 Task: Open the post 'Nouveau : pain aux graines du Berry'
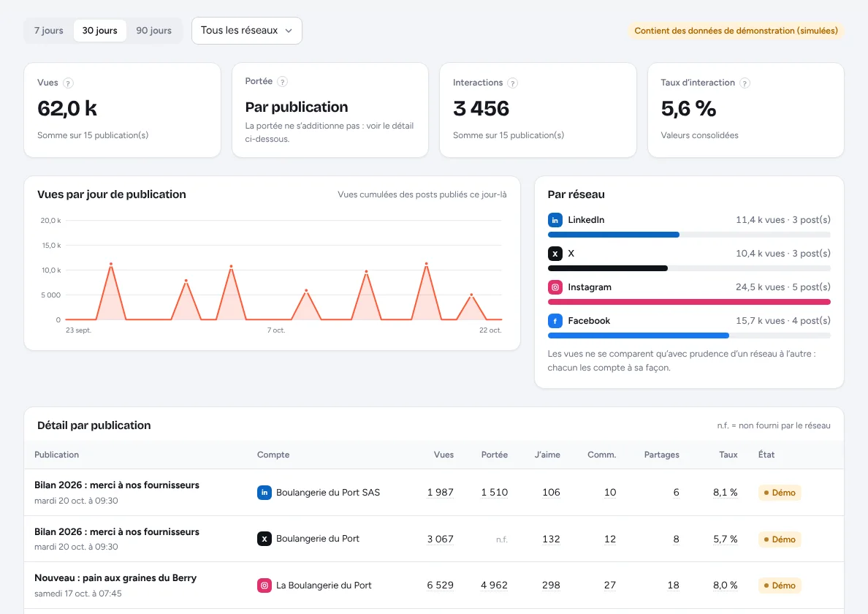[115, 578]
